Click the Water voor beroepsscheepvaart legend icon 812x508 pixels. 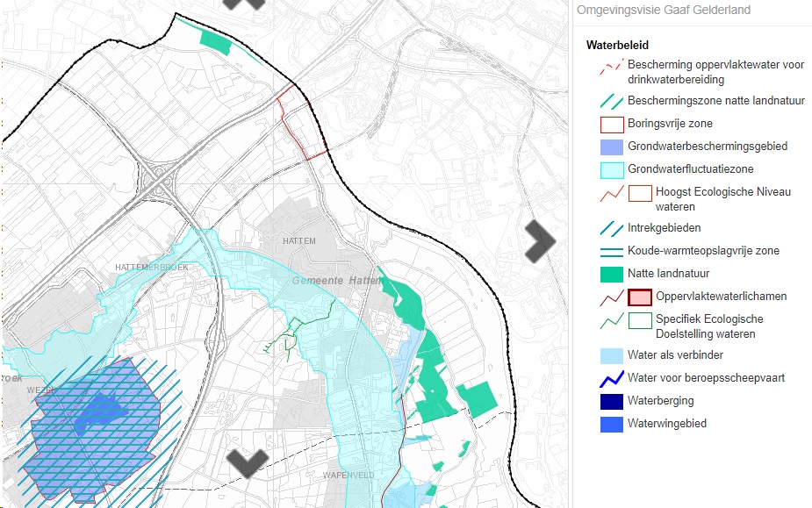click(x=611, y=379)
